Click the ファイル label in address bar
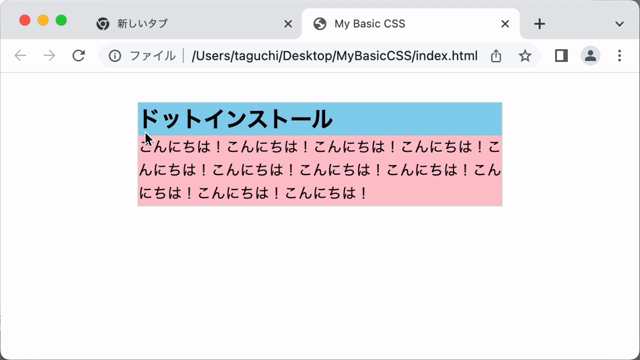640x360 pixels. pos(153,56)
